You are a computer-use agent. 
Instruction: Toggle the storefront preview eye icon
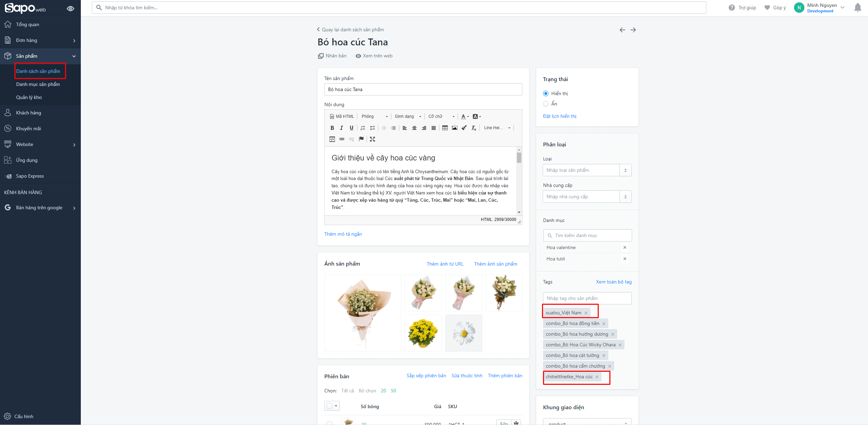pos(70,9)
